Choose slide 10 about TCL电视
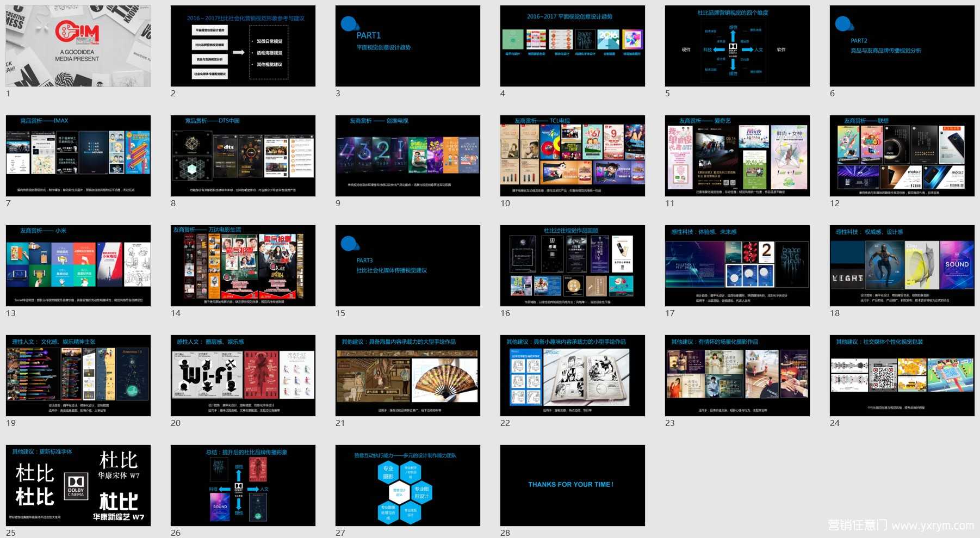Viewport: 980px width, 538px height. 573,156
